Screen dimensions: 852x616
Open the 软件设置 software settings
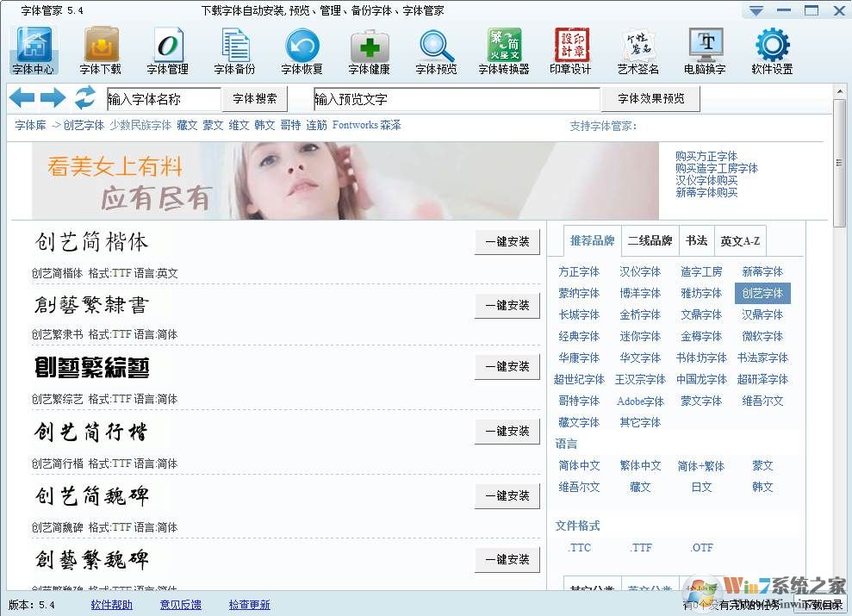pos(772,51)
